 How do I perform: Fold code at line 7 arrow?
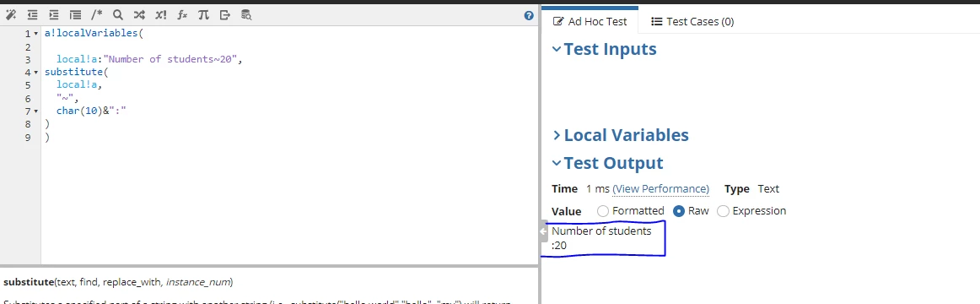tap(35, 112)
